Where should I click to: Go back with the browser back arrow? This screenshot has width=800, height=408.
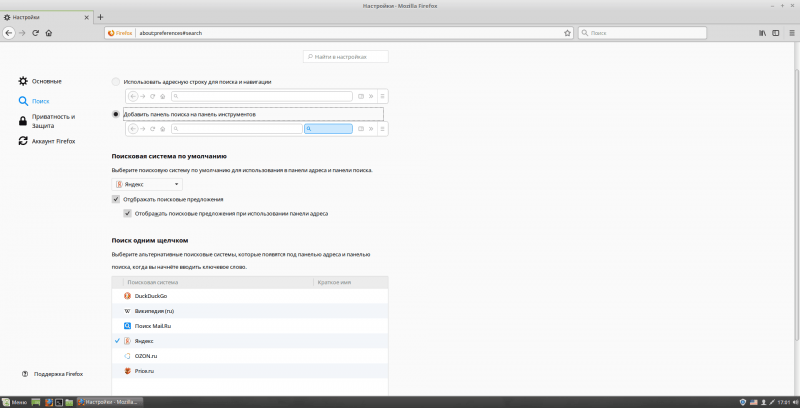click(x=8, y=33)
